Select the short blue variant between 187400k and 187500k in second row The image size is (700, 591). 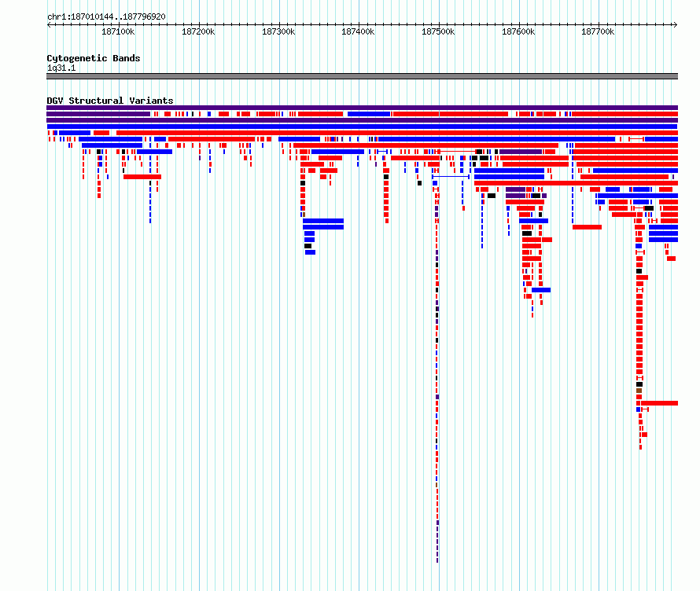coord(369,114)
